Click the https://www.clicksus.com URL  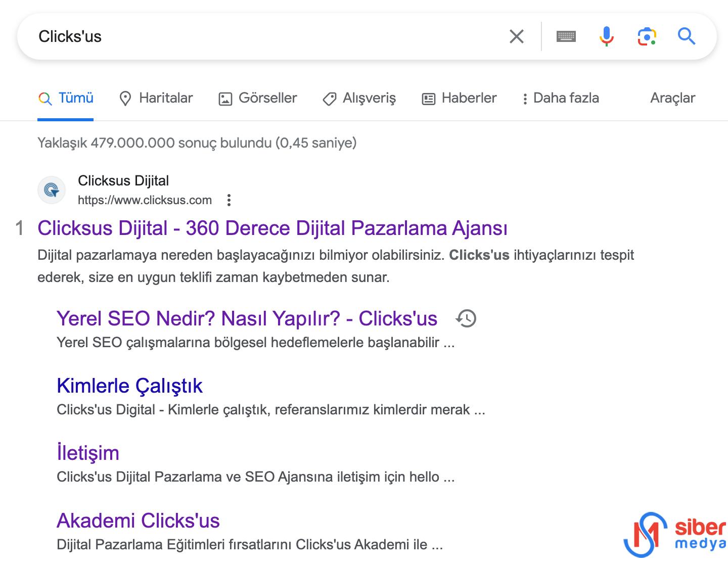coord(145,200)
